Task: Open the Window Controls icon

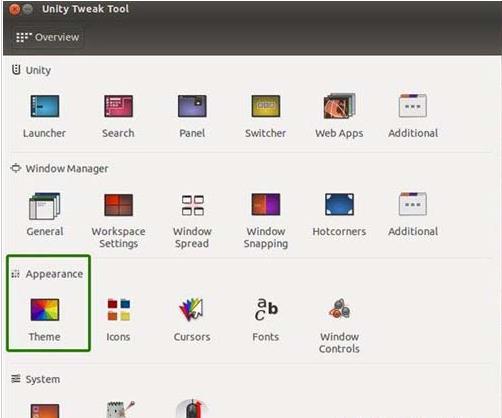Action: (339, 309)
